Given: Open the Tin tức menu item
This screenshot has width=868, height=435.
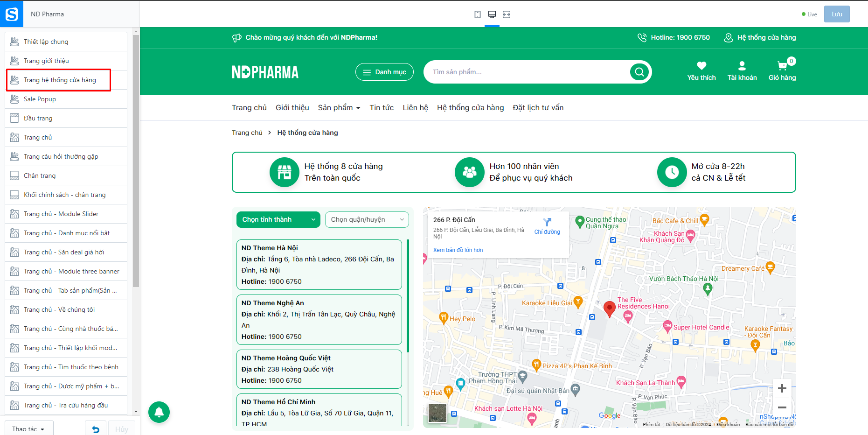Looking at the screenshot, I should [382, 108].
